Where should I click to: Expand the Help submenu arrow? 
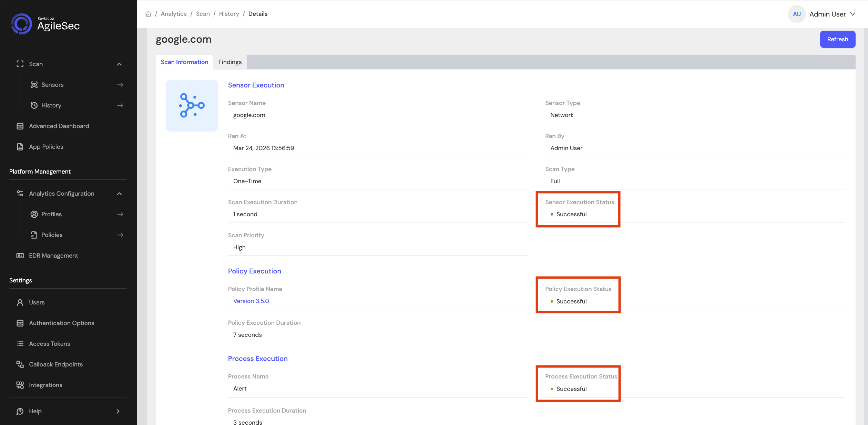pos(118,411)
